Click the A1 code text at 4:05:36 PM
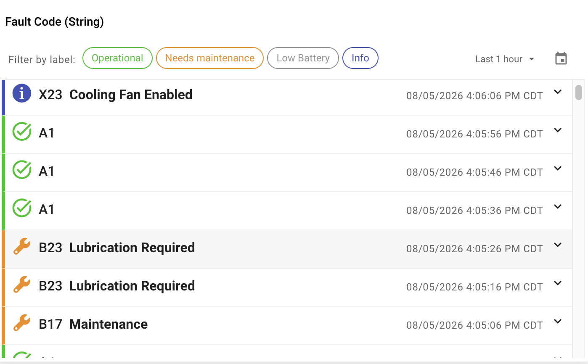The image size is (588, 364). coord(47,209)
